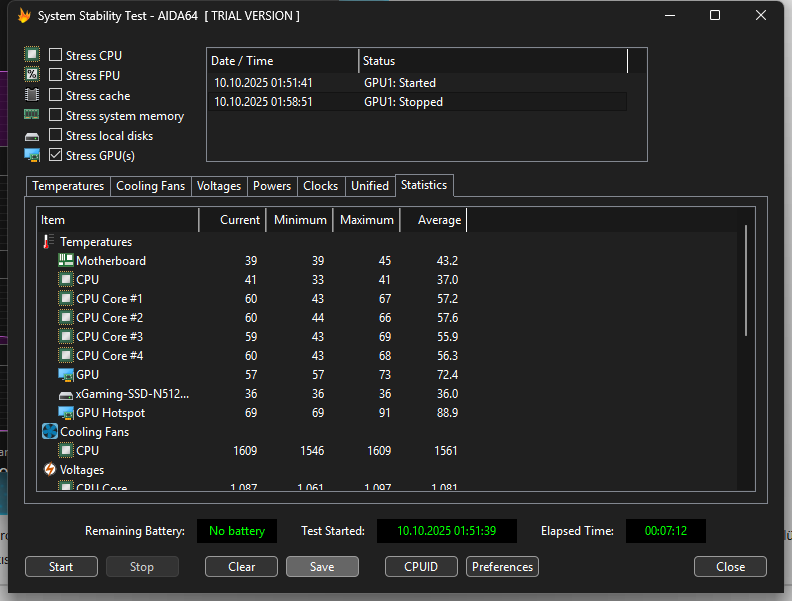Click the blue fan icon of Cooling Fans
This screenshot has height=601, width=792.
click(x=50, y=431)
